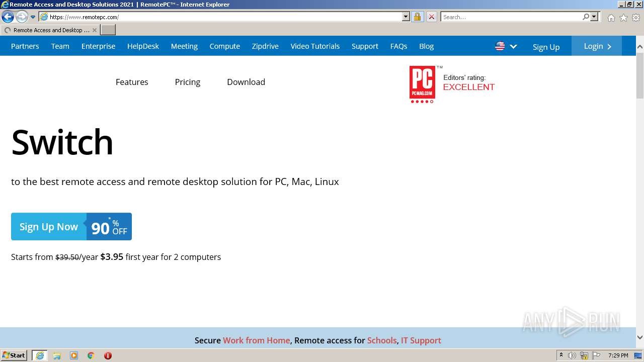Click the Show desktop tray icon
This screenshot has width=644, height=362.
point(638,355)
